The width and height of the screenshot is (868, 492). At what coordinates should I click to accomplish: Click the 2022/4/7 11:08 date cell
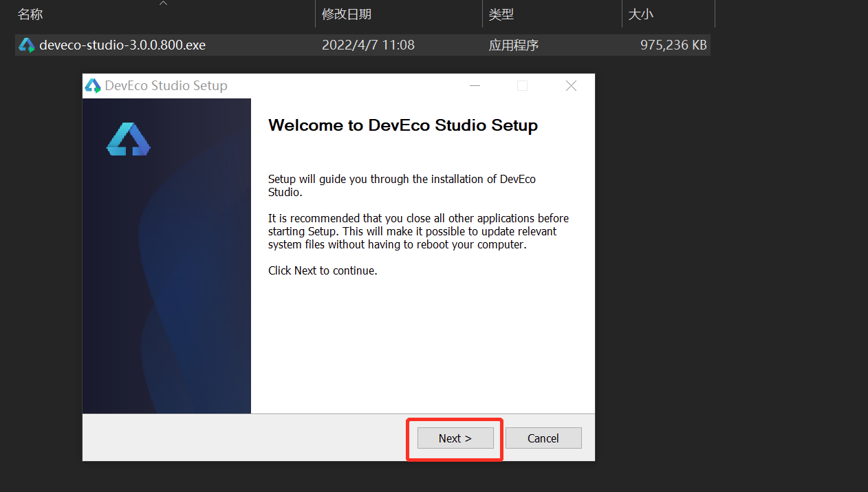(x=368, y=45)
